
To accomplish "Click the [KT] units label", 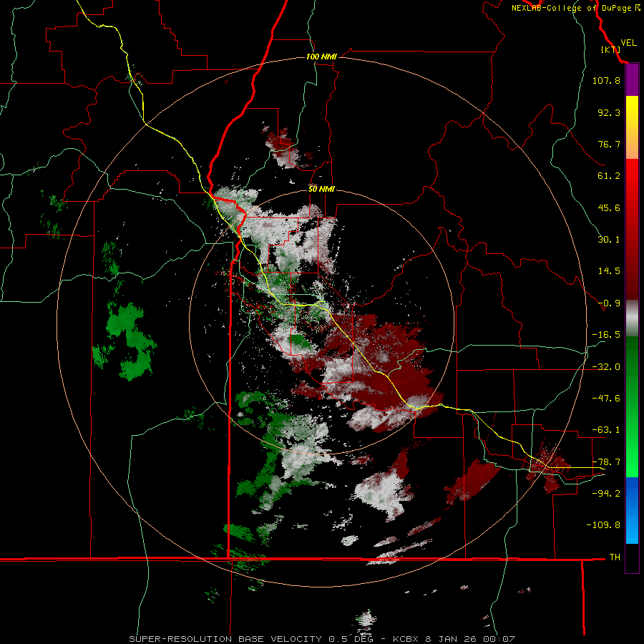I will 611,49.
